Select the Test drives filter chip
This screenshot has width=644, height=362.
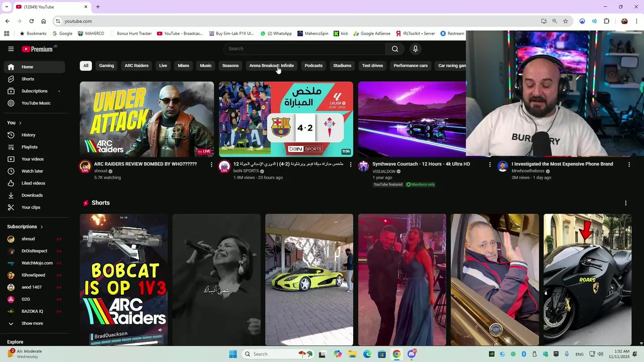(x=372, y=65)
